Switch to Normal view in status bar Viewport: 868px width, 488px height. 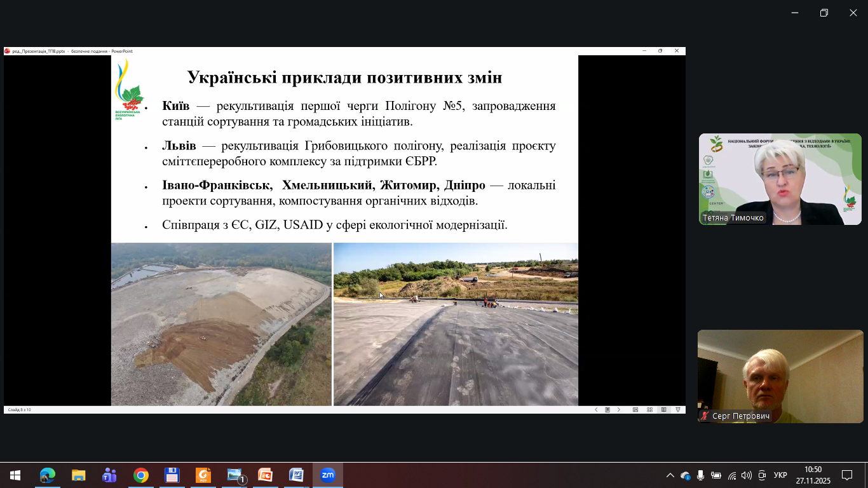(x=635, y=410)
